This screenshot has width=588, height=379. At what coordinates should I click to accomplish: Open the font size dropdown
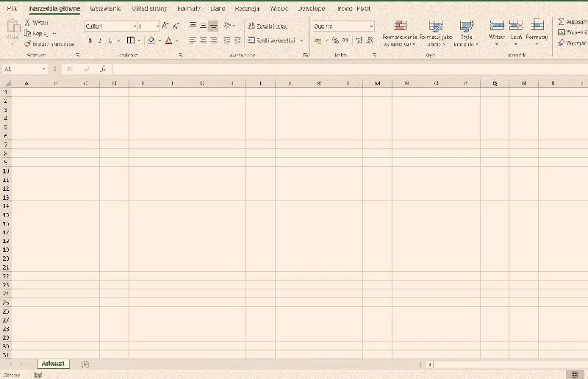click(157, 26)
